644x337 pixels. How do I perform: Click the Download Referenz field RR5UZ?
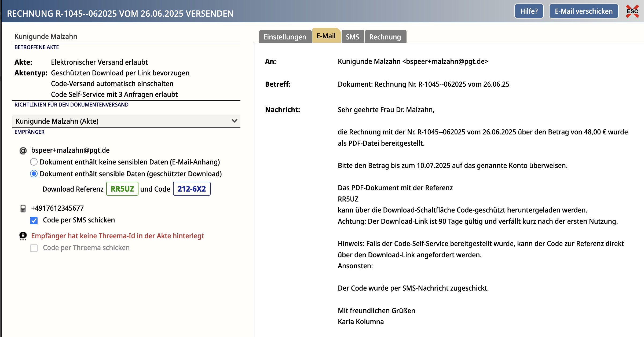click(x=122, y=189)
